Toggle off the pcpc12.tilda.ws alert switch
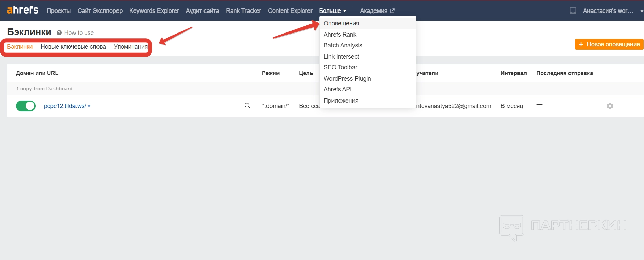This screenshot has height=260, width=644. (x=26, y=106)
